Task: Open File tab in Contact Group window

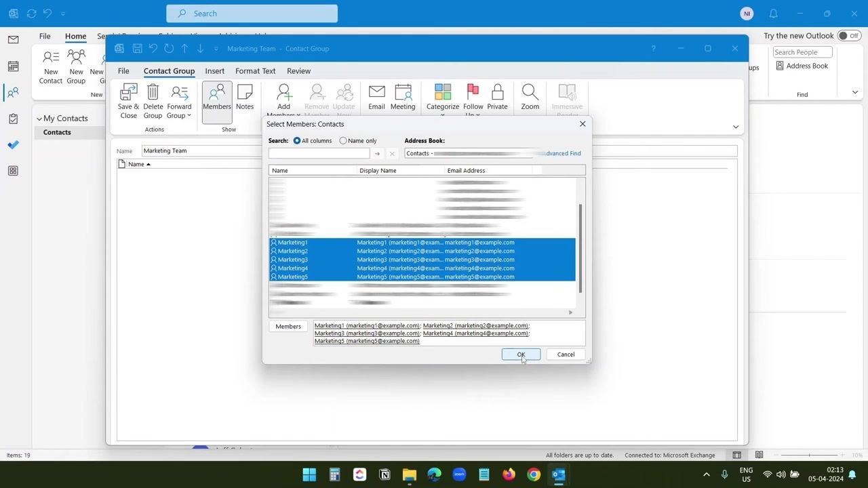Action: [123, 71]
